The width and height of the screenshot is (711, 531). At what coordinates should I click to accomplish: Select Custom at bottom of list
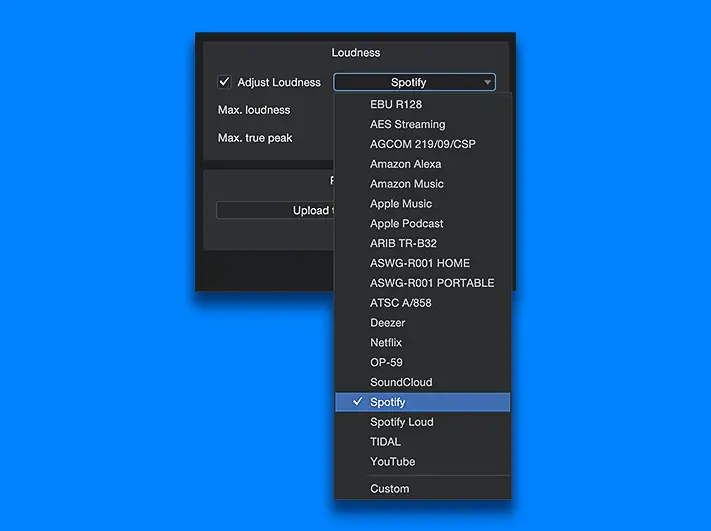pos(389,489)
